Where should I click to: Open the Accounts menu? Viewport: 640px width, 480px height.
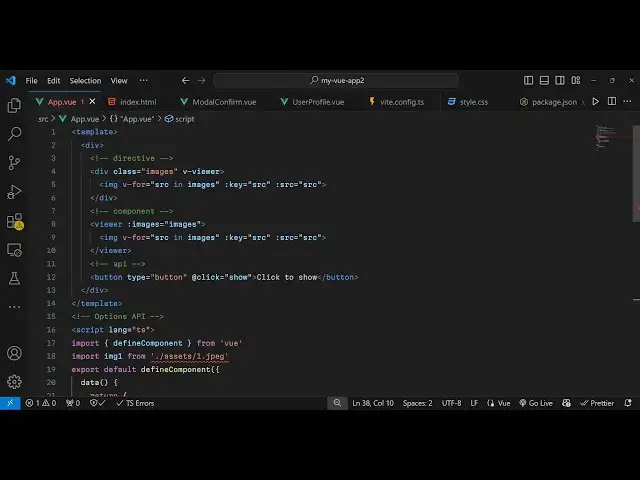point(14,353)
